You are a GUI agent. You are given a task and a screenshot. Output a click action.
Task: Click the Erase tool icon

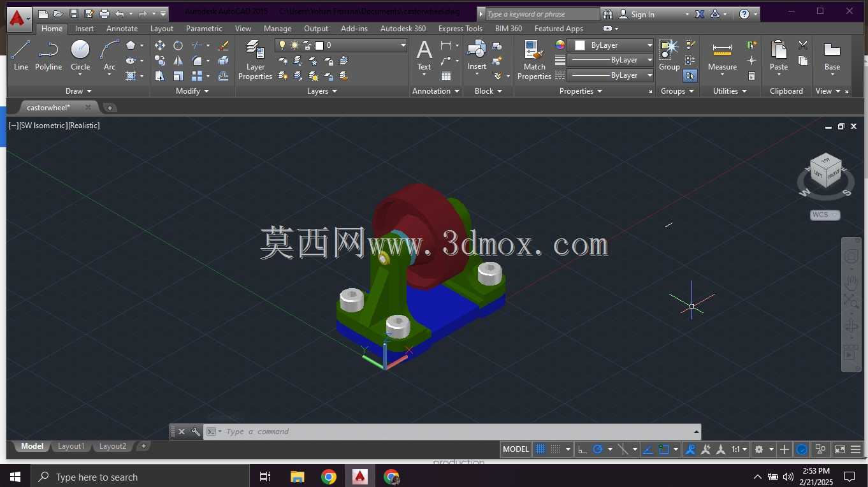[x=223, y=45]
